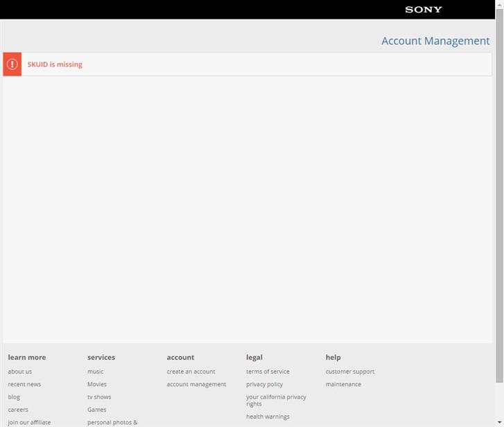
Task: Click the SONY logo in header
Action: (x=424, y=10)
